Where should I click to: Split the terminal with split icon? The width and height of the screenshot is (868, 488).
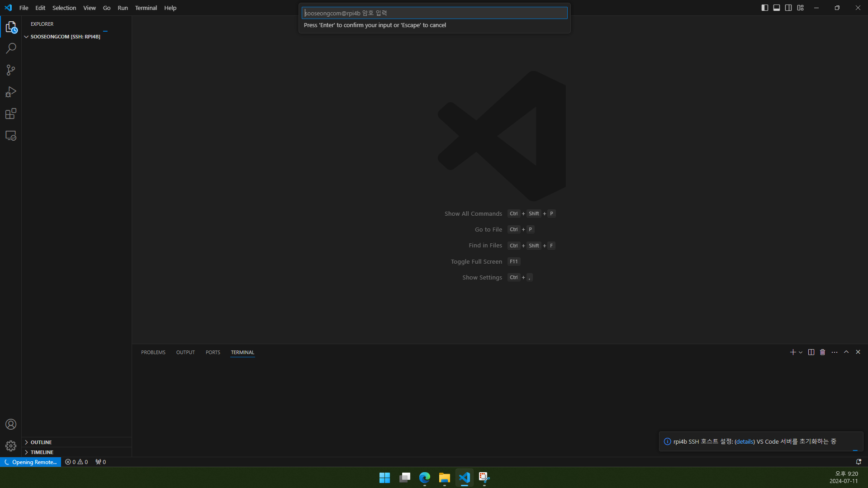click(x=811, y=352)
